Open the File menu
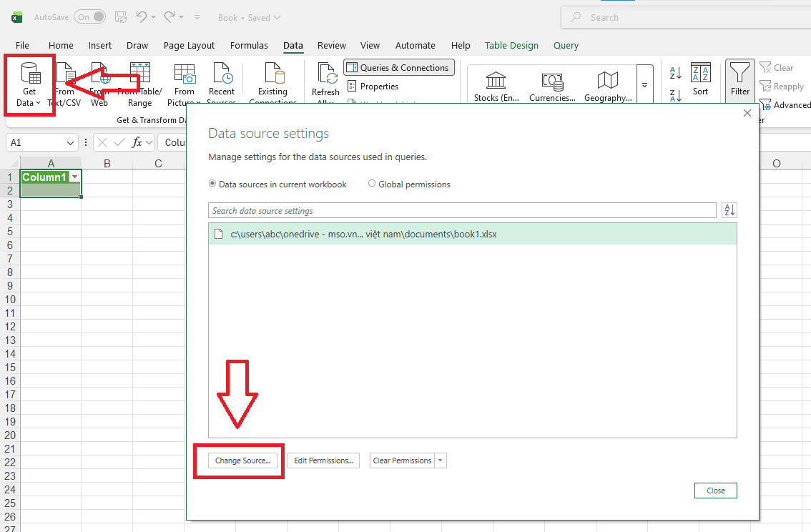This screenshot has width=811, height=532. [22, 46]
